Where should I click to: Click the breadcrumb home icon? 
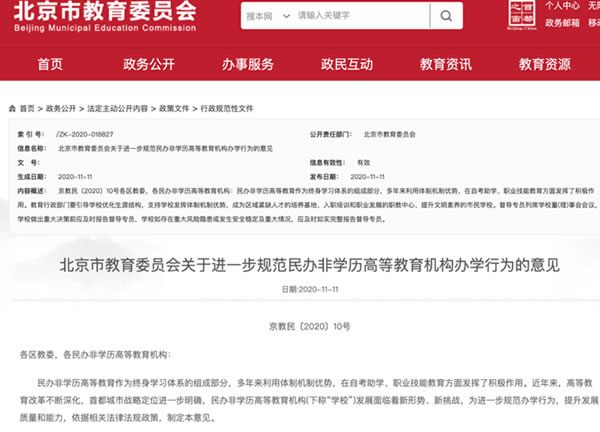(x=13, y=109)
